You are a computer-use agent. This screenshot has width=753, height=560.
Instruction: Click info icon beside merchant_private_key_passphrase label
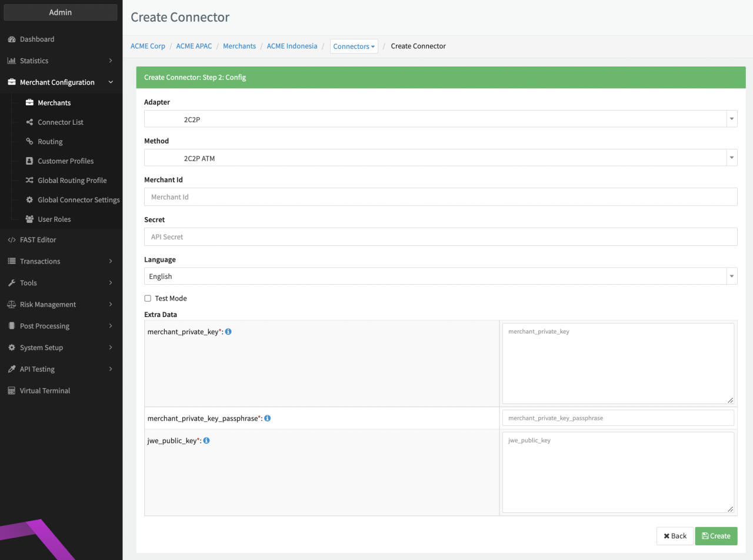[267, 418]
